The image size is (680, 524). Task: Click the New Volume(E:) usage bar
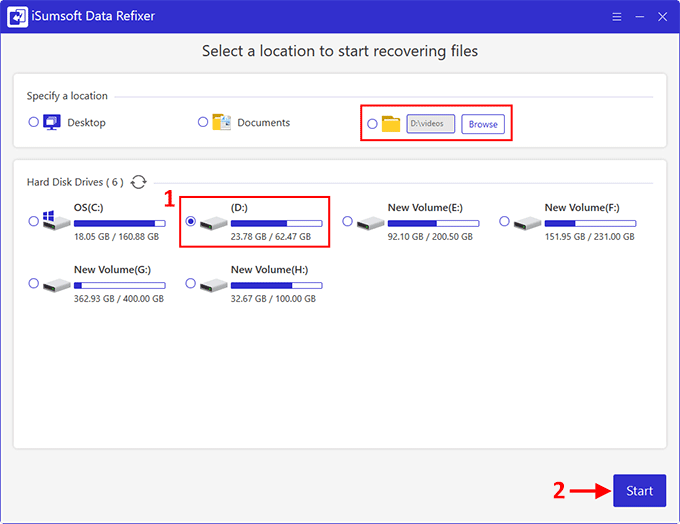click(434, 223)
